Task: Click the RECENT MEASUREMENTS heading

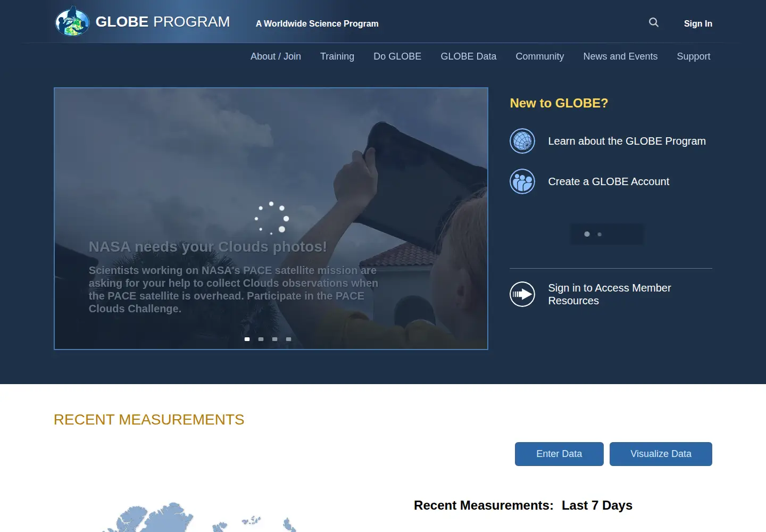Action: click(149, 420)
